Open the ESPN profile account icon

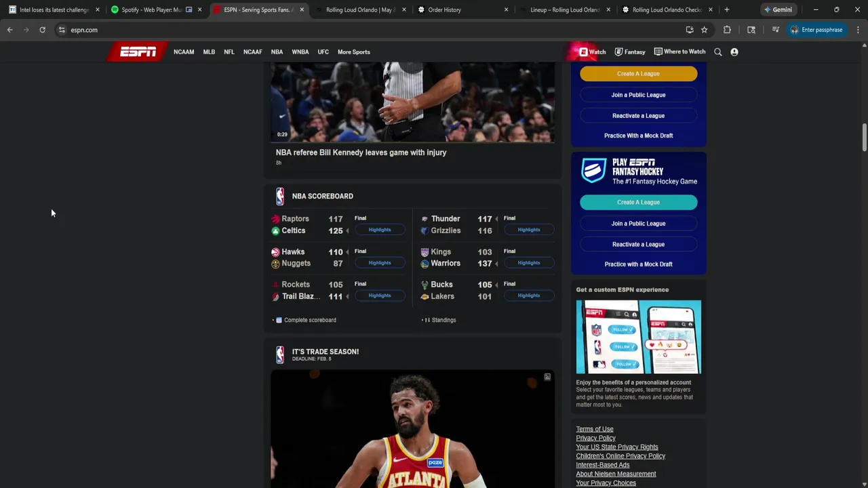point(734,52)
